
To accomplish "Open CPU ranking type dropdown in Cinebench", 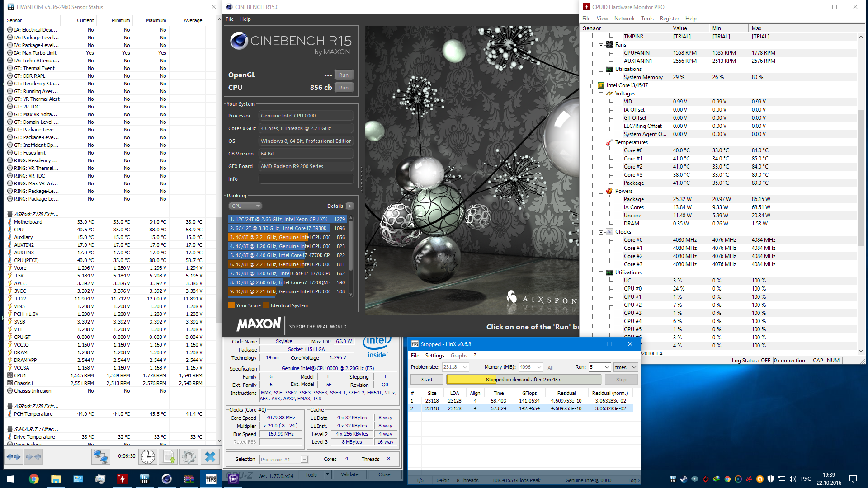I will tap(245, 206).
